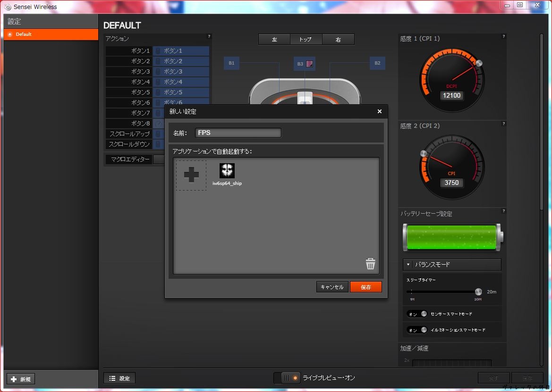Click the SteelSeries logo in the title bar

point(8,7)
